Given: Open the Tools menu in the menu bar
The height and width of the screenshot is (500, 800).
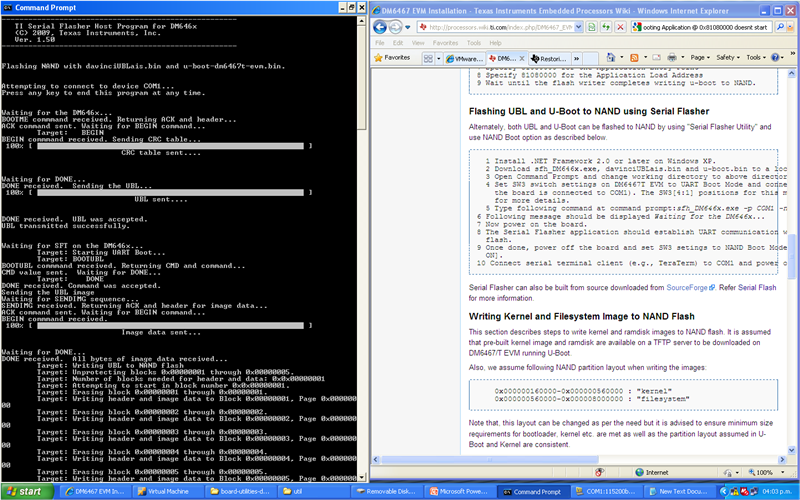Looking at the screenshot, I should [x=474, y=43].
